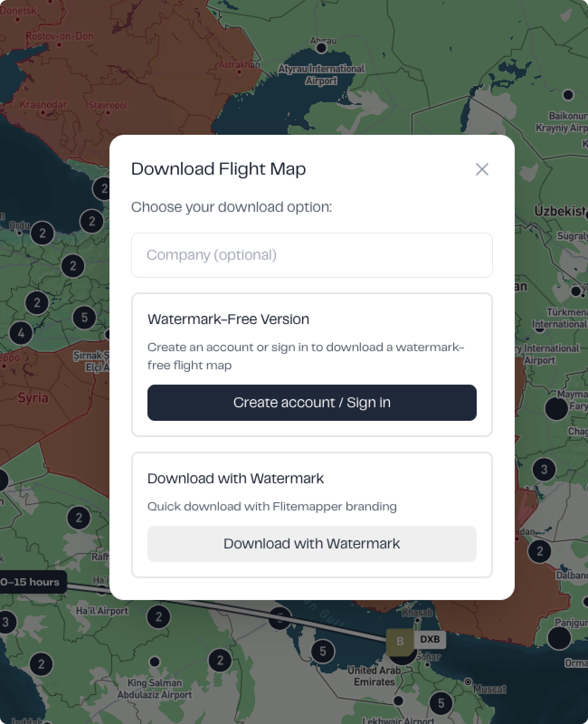Screen dimensions: 588x724
Task: Click the "United Arab Emirates" map label
Action: click(x=374, y=676)
